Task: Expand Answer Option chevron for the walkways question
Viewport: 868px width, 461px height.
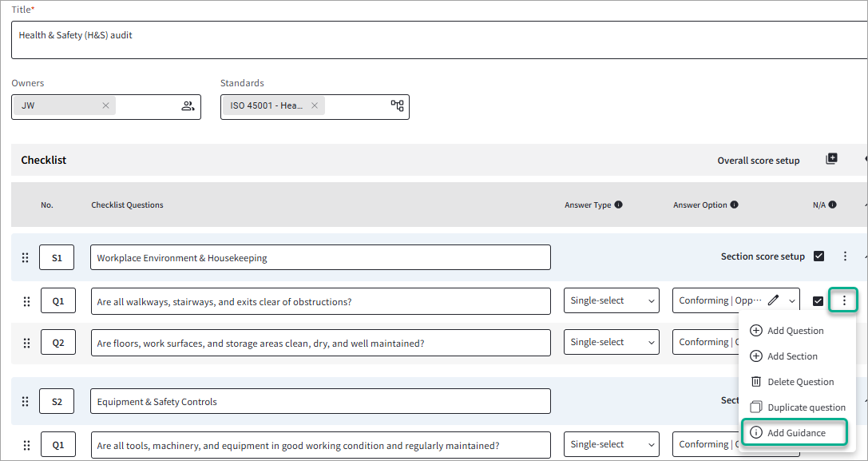Action: (x=791, y=301)
